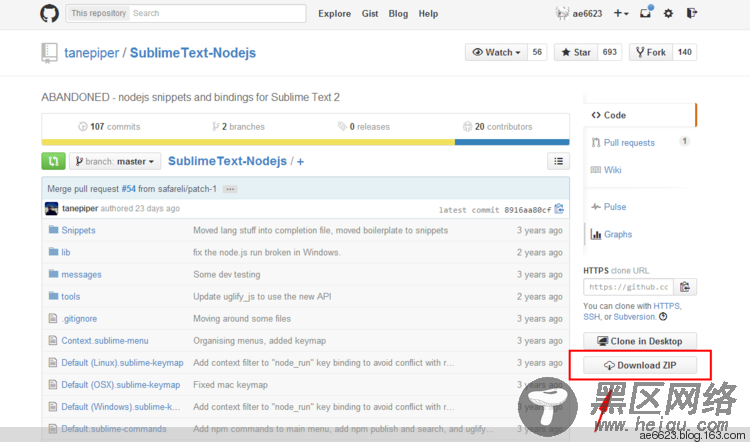Fork the repository

coord(651,52)
